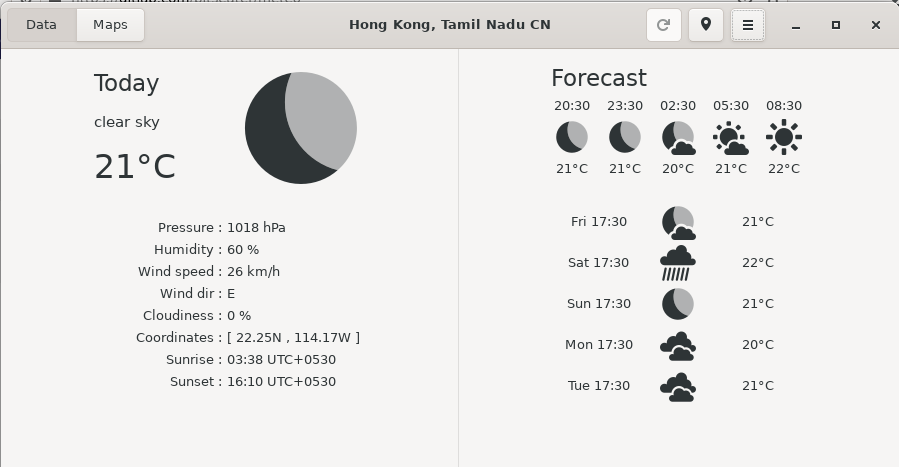Select the Data tab

pos(41,25)
